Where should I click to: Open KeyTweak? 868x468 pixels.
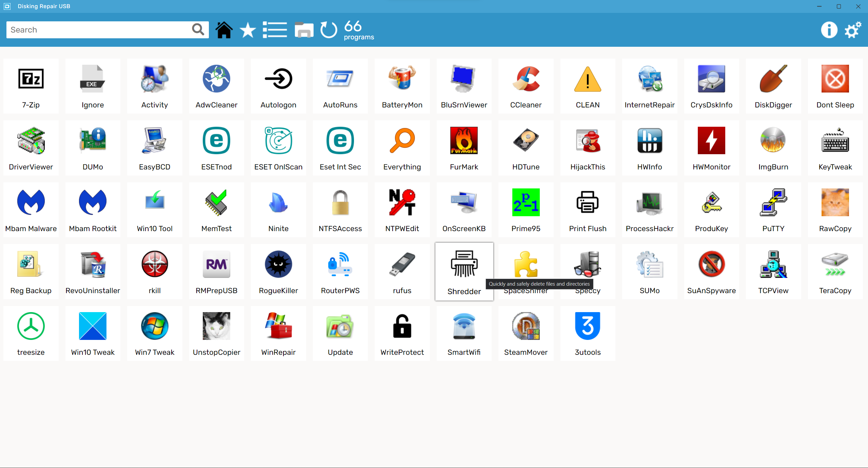click(835, 148)
